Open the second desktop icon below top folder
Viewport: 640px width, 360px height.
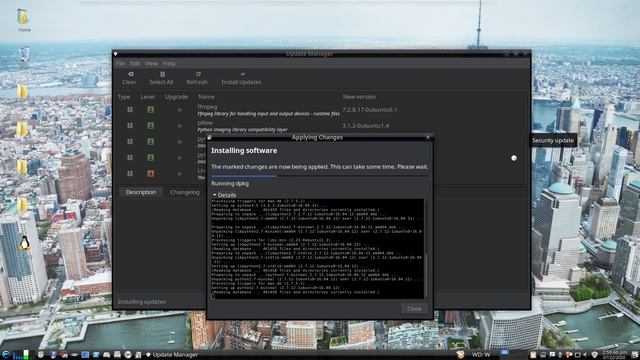24,55
